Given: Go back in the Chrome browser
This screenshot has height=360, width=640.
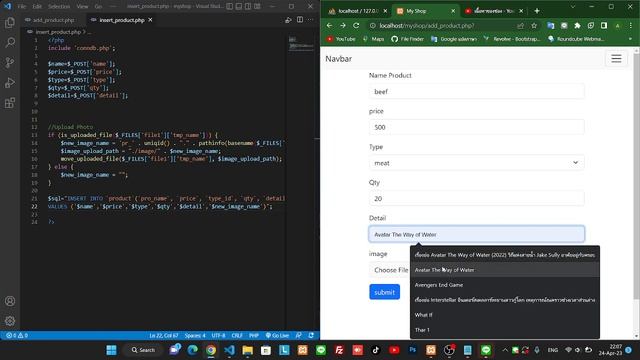Looking at the screenshot, I should pos(329,25).
